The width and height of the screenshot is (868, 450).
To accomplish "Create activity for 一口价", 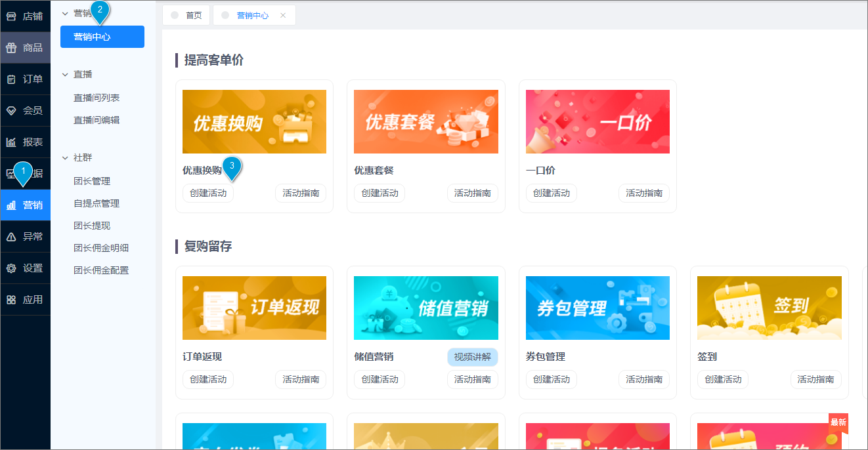I will 552,194.
